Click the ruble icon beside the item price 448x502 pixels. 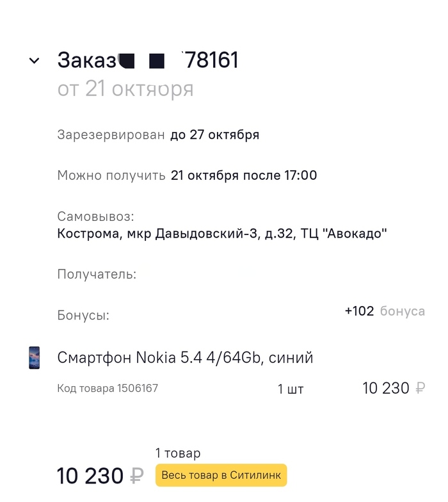(420, 388)
